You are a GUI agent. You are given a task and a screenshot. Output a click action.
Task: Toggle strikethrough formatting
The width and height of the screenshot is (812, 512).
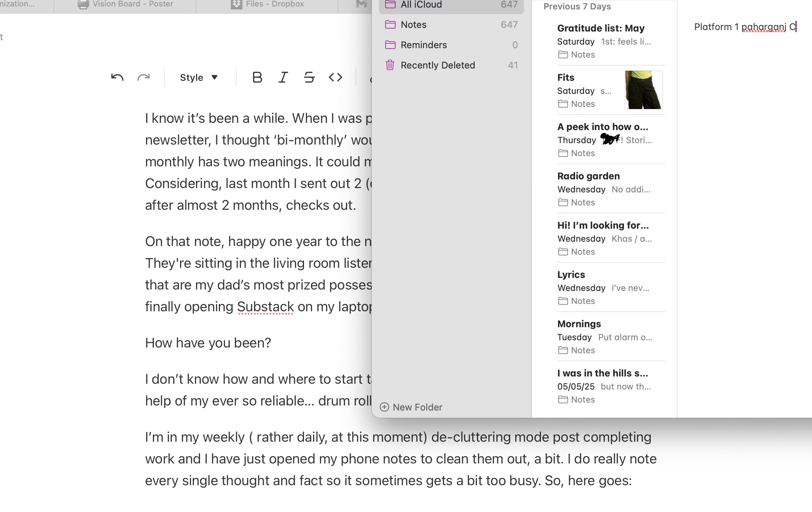309,77
